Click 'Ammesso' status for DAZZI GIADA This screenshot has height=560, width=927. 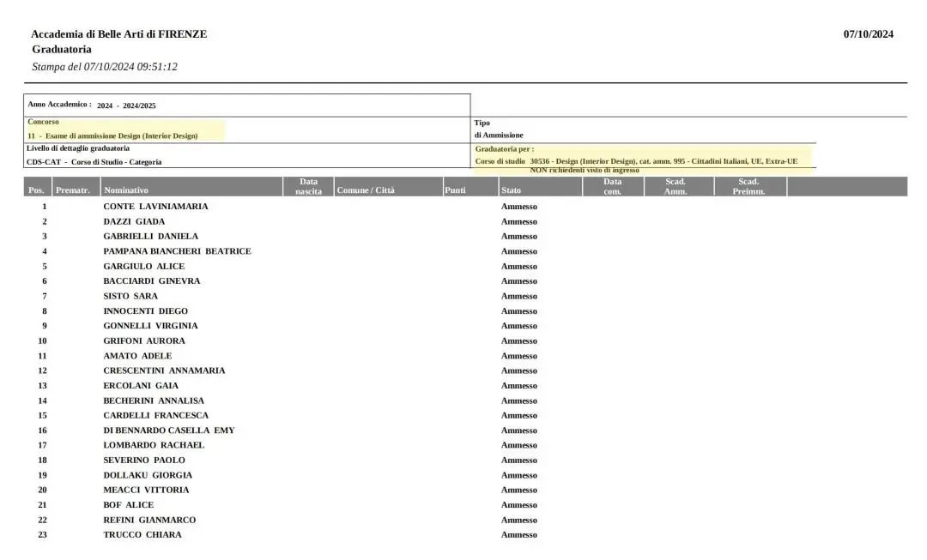518,222
